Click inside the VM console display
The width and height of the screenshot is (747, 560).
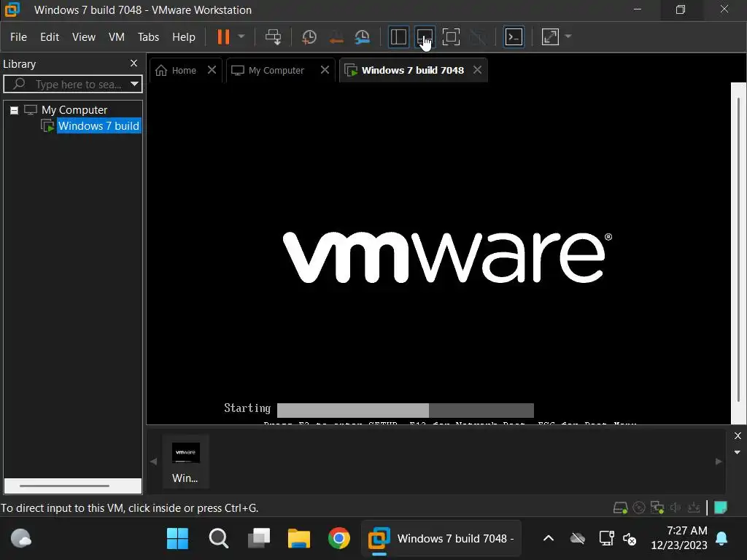pos(438,252)
